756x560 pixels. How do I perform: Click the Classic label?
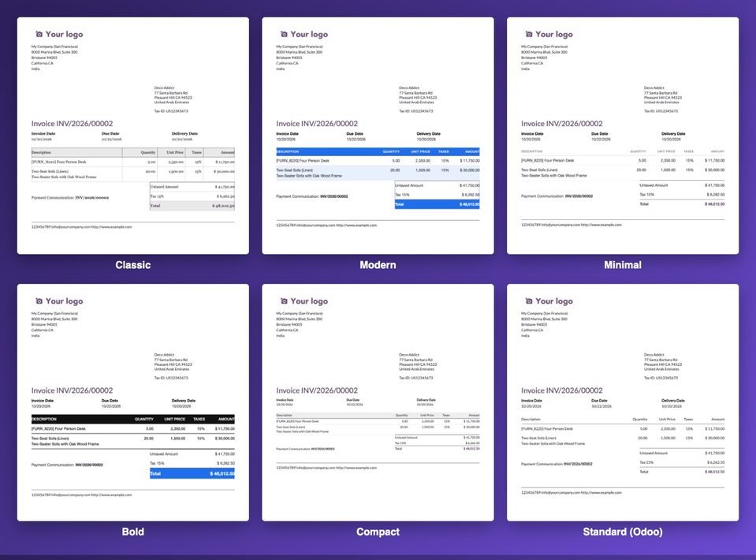pyautogui.click(x=133, y=265)
